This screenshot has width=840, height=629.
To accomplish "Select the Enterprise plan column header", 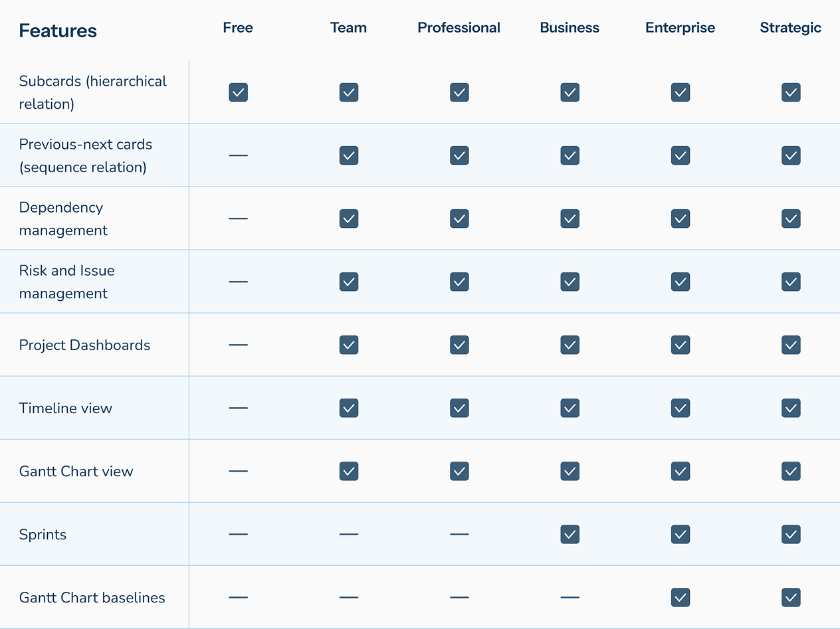I will (681, 28).
